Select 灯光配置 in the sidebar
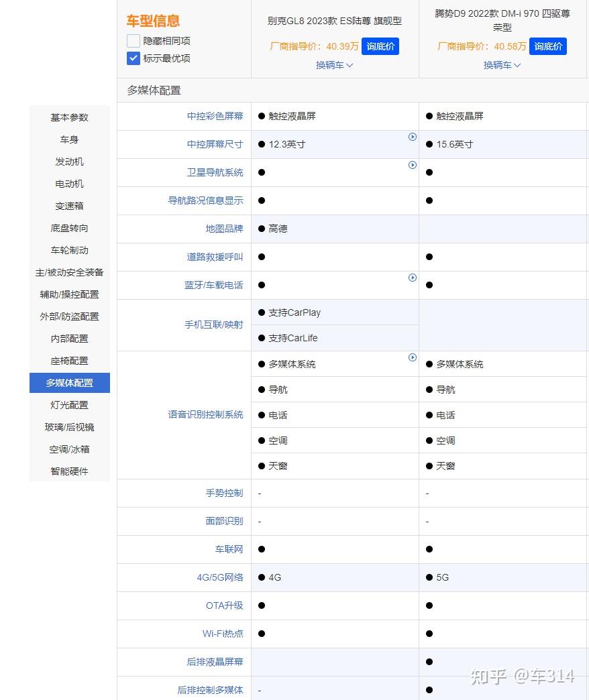 coord(69,405)
